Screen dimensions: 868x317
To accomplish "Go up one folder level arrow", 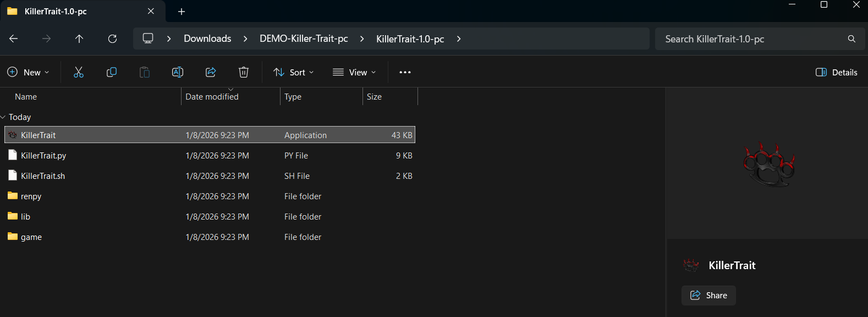I will click(x=79, y=39).
